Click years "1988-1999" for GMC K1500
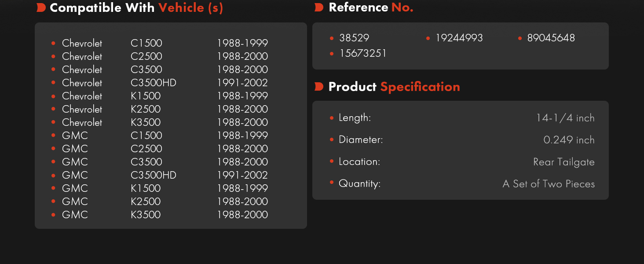The image size is (644, 264). (242, 188)
